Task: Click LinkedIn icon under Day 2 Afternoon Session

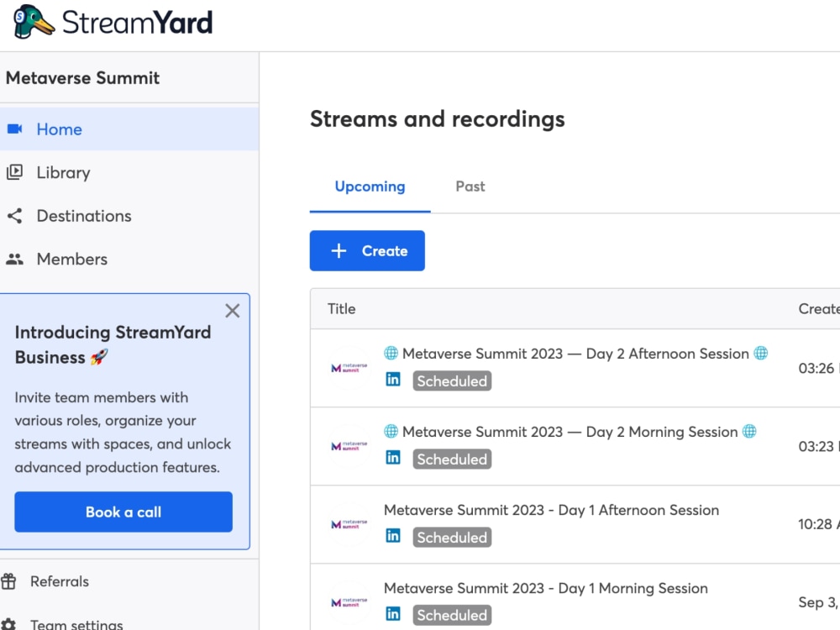Action: 392,380
